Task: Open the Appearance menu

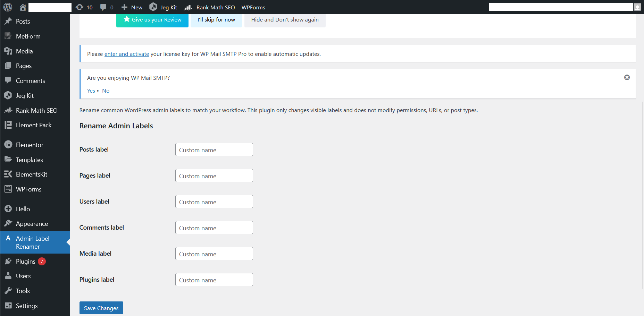Action: (x=32, y=224)
